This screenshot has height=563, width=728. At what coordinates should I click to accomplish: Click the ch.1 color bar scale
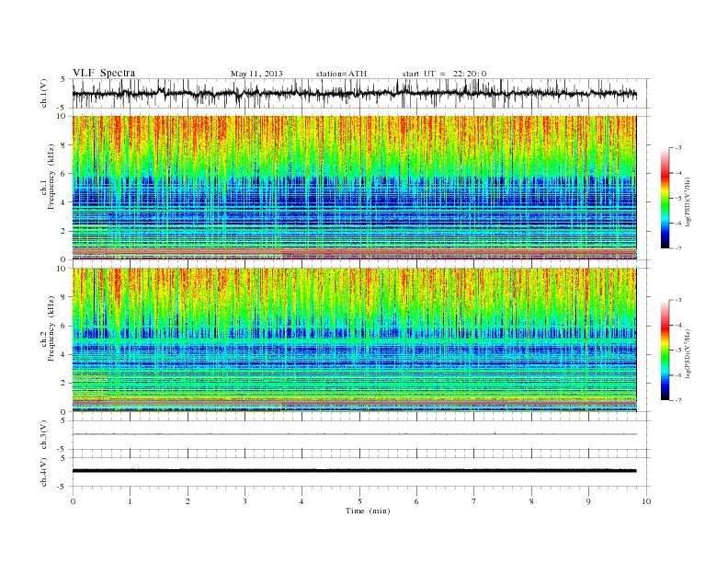(665, 199)
